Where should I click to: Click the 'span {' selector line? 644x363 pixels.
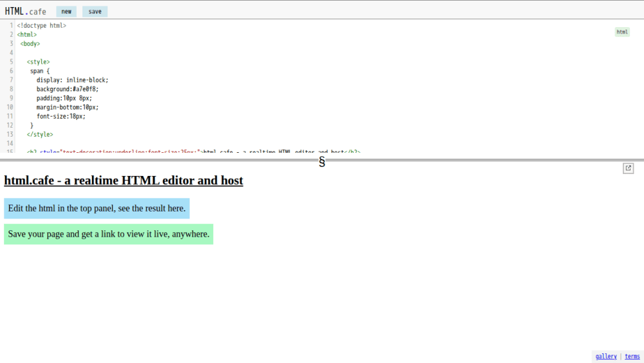(40, 71)
